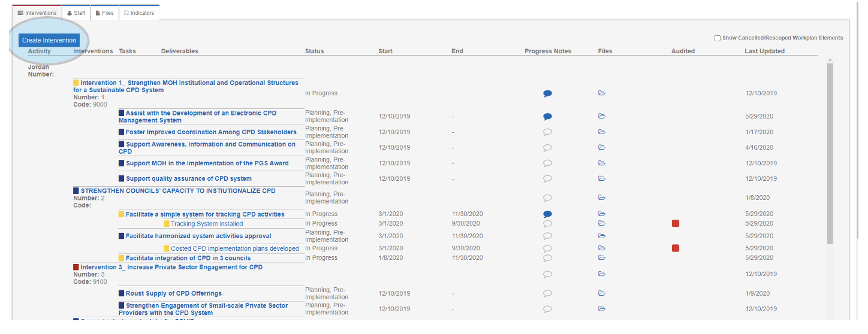This screenshot has width=868, height=334.
Task: Open Foster Improved Coordination Among CPD Stakeholders
Action: pos(211,132)
